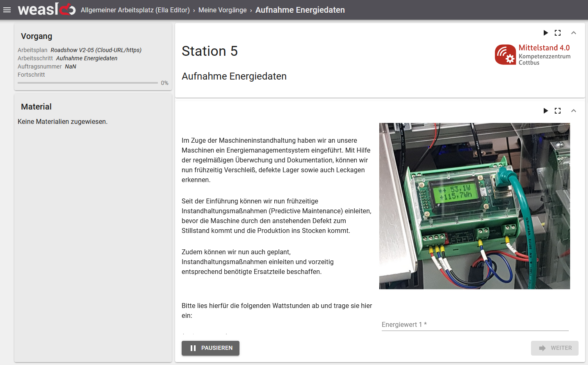Click the pause icon inside Pausieren button
588x365 pixels.
(x=193, y=348)
